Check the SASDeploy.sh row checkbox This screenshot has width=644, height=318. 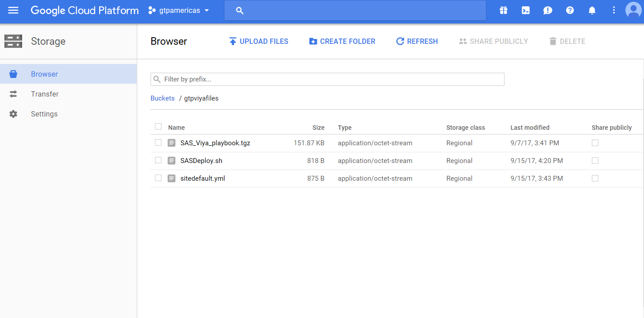(158, 160)
